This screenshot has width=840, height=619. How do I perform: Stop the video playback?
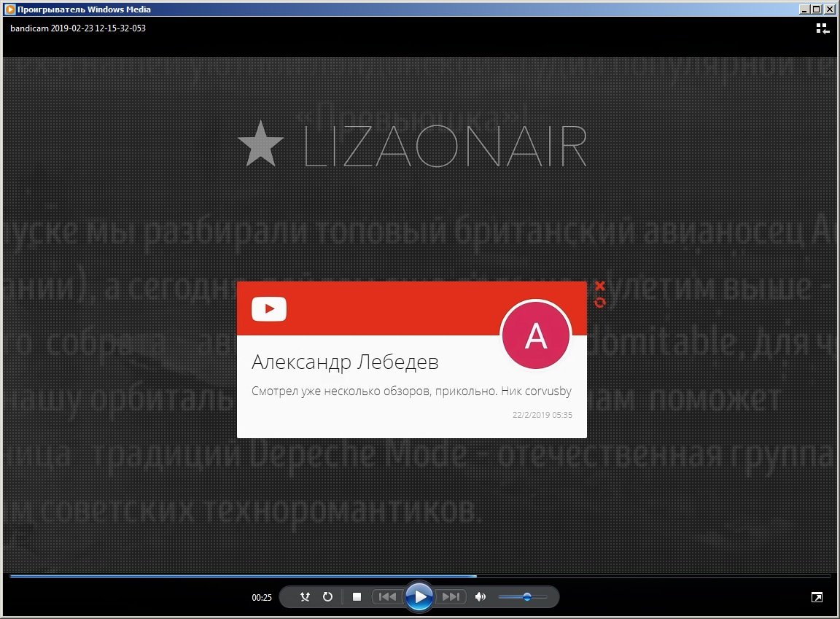click(357, 596)
